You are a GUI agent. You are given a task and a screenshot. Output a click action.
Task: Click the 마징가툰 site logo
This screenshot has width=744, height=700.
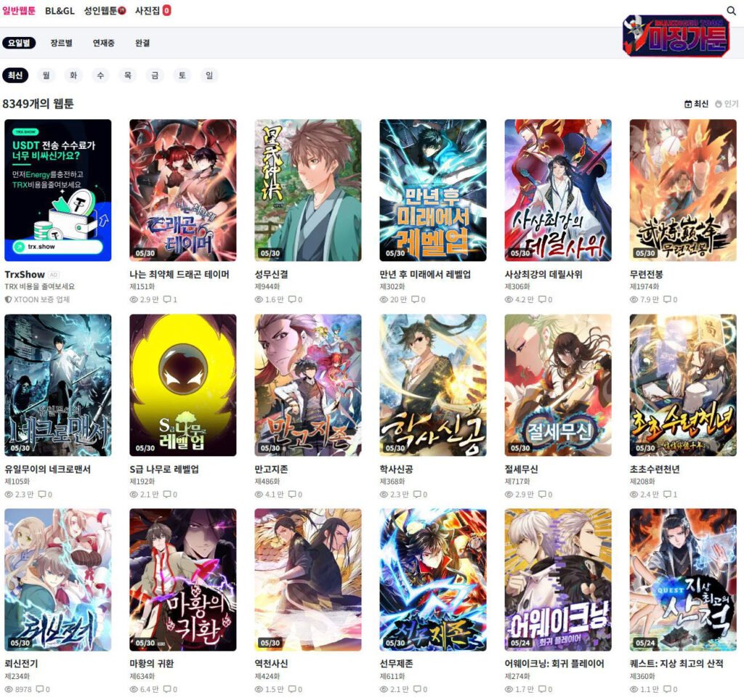point(676,36)
